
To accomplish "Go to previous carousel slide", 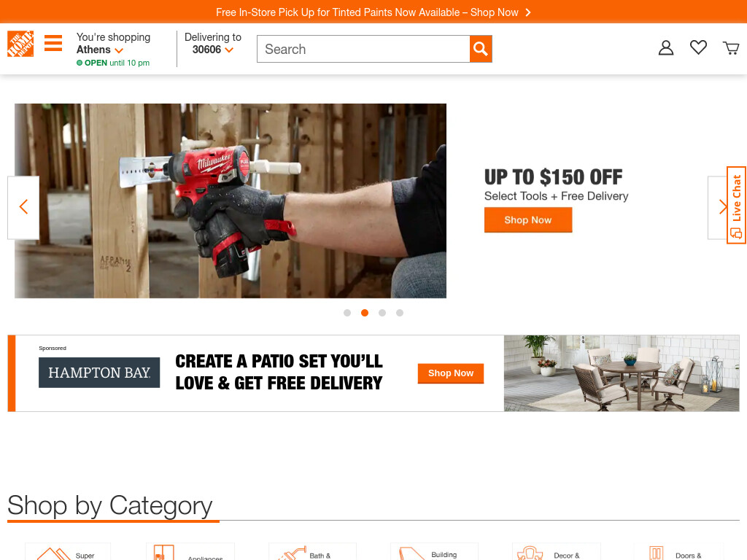I will coord(23,207).
